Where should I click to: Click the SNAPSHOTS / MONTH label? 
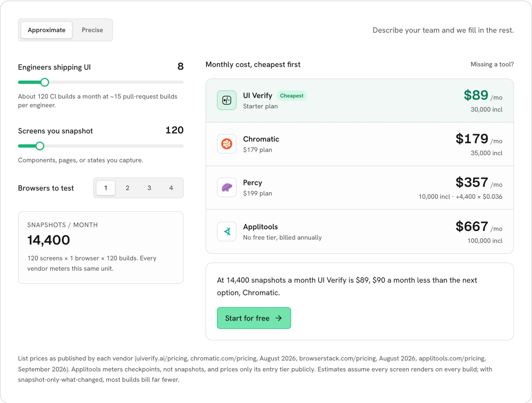tap(62, 225)
